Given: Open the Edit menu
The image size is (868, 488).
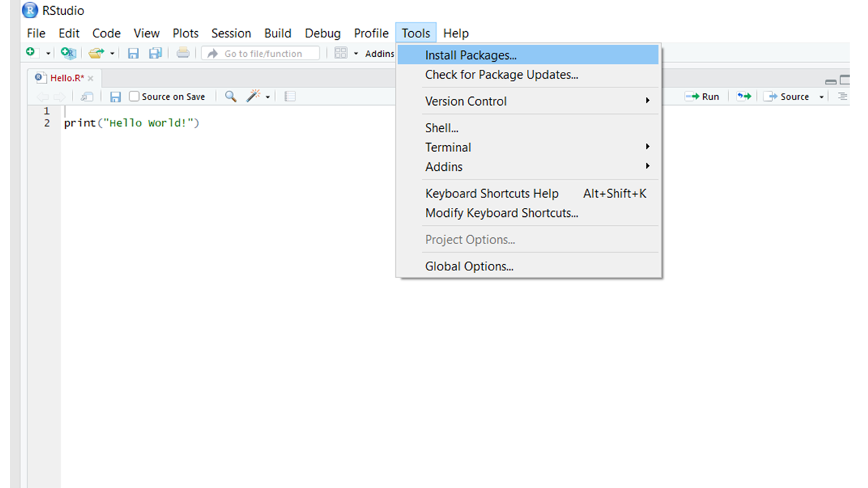Looking at the screenshot, I should 68,33.
